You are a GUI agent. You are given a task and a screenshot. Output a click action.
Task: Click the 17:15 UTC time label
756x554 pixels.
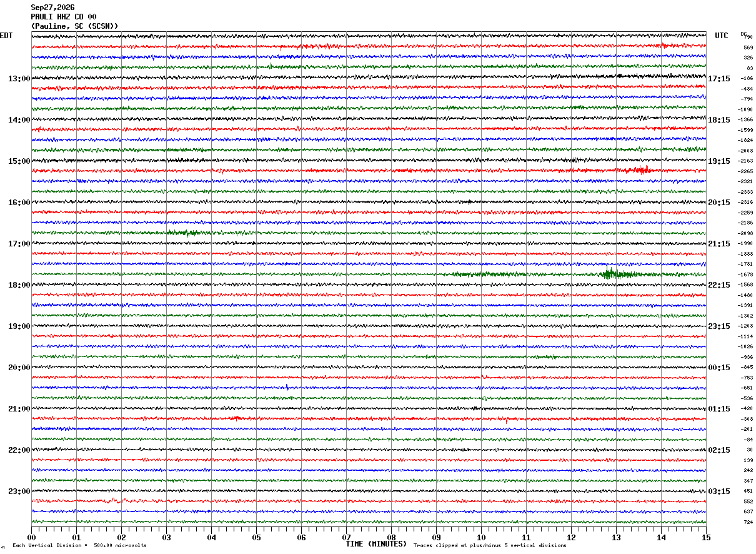(719, 79)
